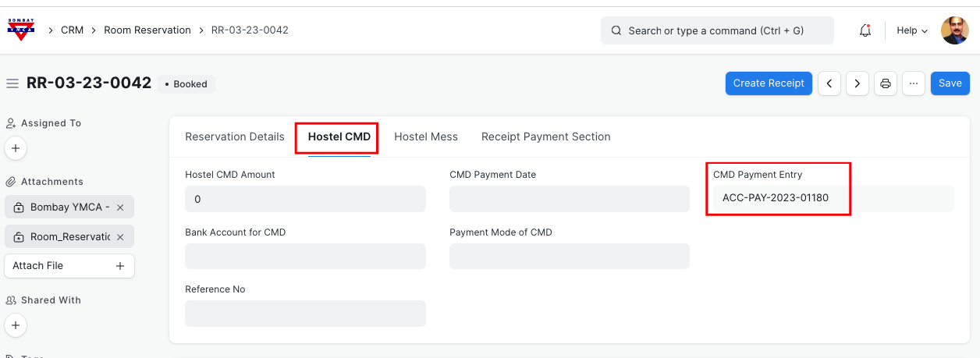Toggle the sidebar hamburger menu
980x358 pixels.
(x=12, y=83)
